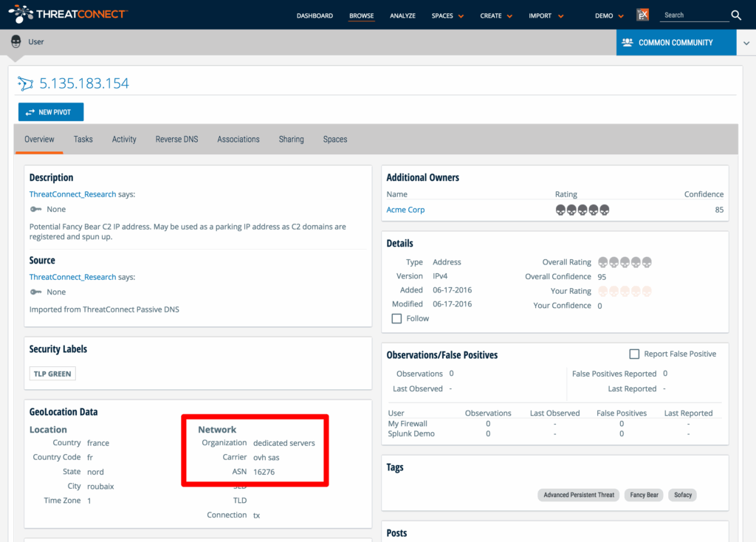Open the Reverse DNS tab
This screenshot has height=542, width=756.
point(176,140)
